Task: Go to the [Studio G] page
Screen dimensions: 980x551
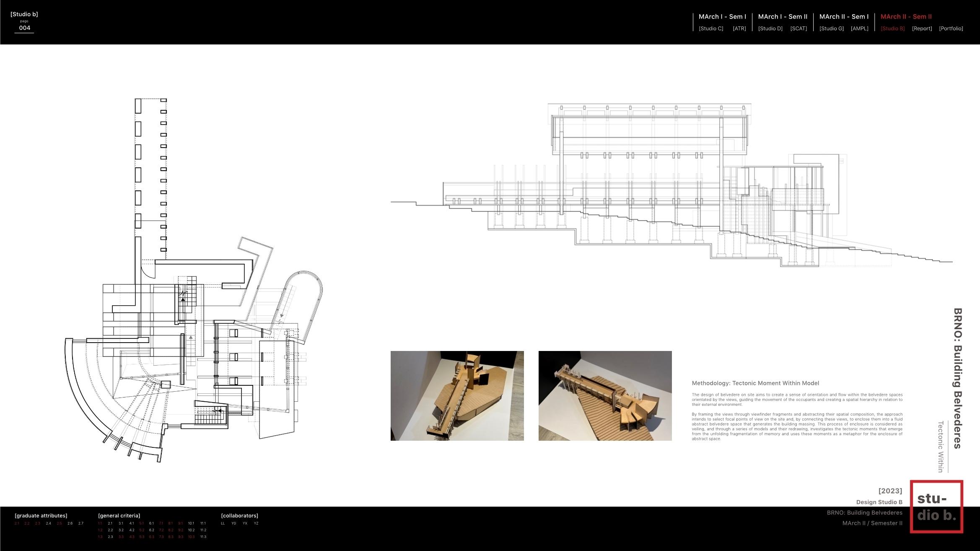Action: click(831, 29)
